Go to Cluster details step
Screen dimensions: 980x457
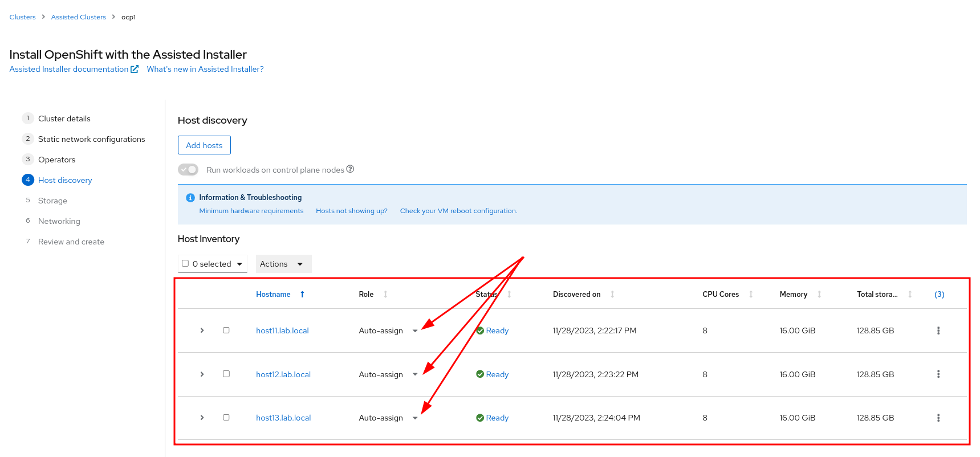point(64,119)
